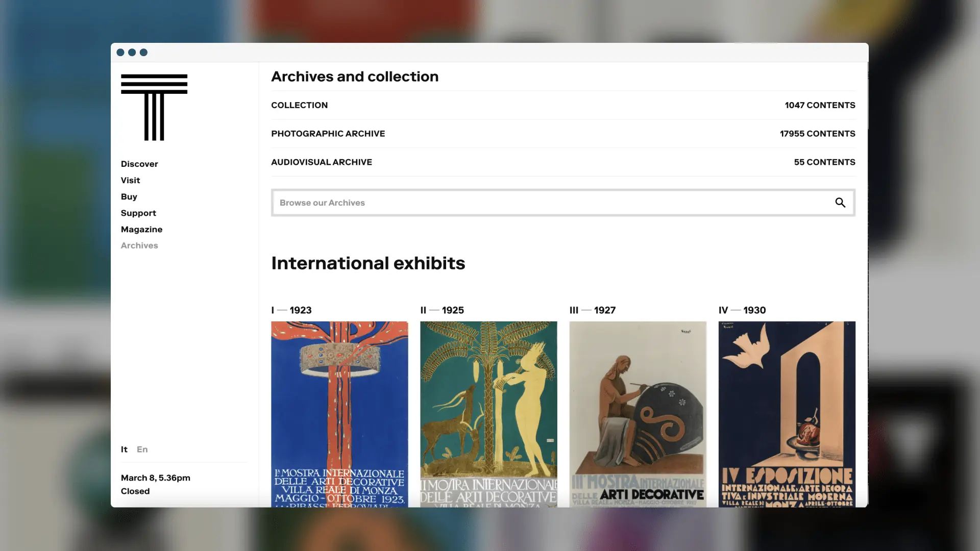Open the Support menu item
The height and width of the screenshot is (551, 980).
tap(138, 213)
